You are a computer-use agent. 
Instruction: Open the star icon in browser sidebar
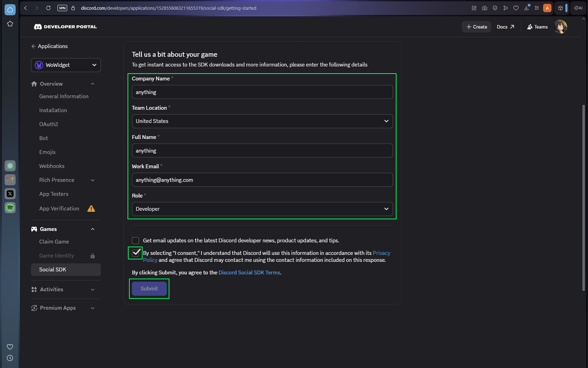10,24
